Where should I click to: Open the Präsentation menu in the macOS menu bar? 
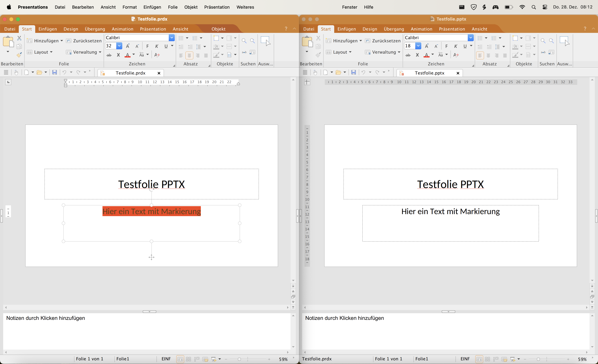click(x=217, y=7)
